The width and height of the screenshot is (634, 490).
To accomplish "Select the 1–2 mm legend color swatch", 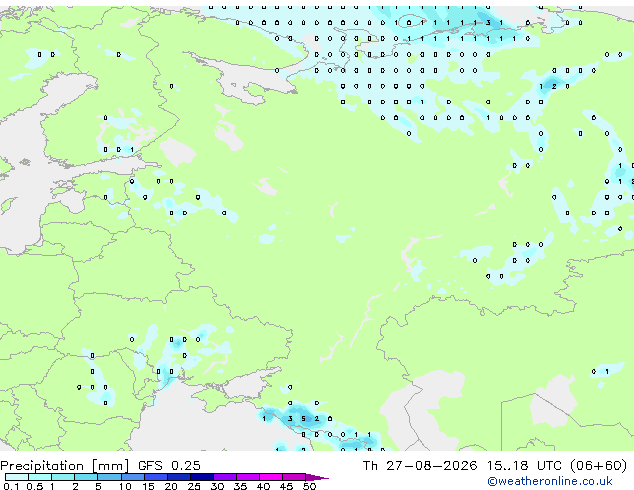I will click(x=63, y=477).
